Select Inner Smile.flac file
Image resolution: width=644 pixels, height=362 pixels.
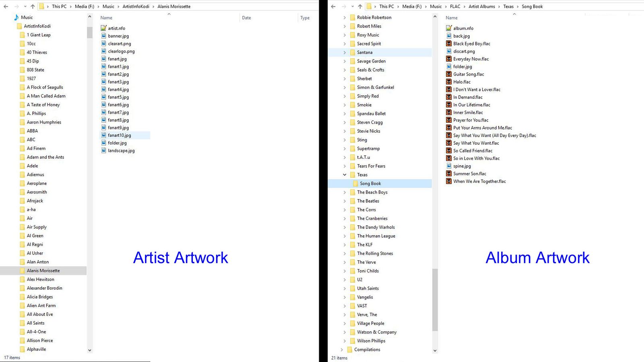[468, 112]
